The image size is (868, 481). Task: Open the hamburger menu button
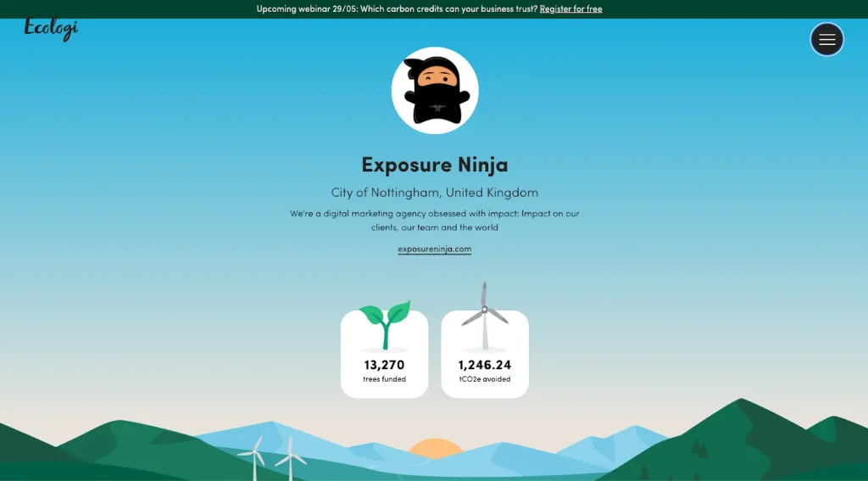click(827, 39)
